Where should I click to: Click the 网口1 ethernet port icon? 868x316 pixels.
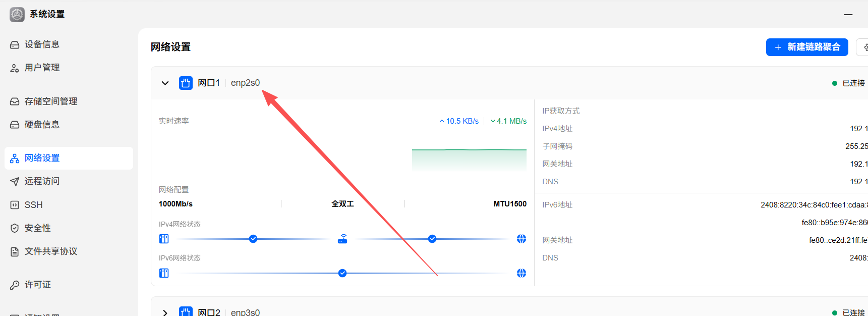[x=186, y=83]
